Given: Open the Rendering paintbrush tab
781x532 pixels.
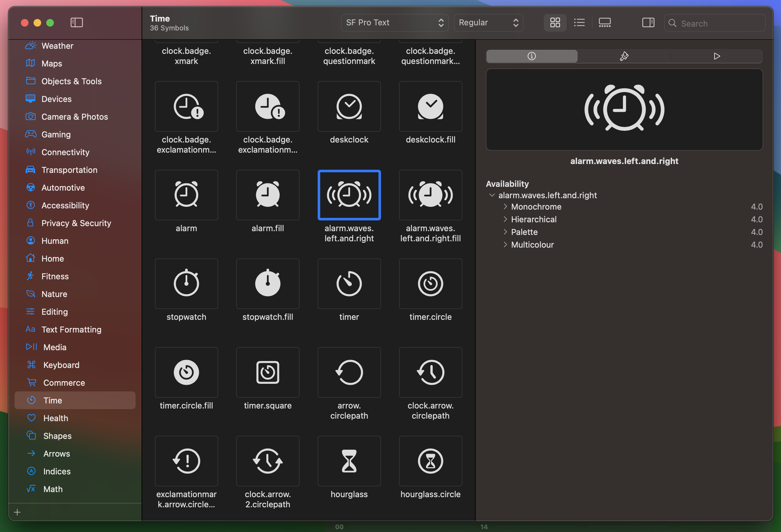Looking at the screenshot, I should [624, 56].
